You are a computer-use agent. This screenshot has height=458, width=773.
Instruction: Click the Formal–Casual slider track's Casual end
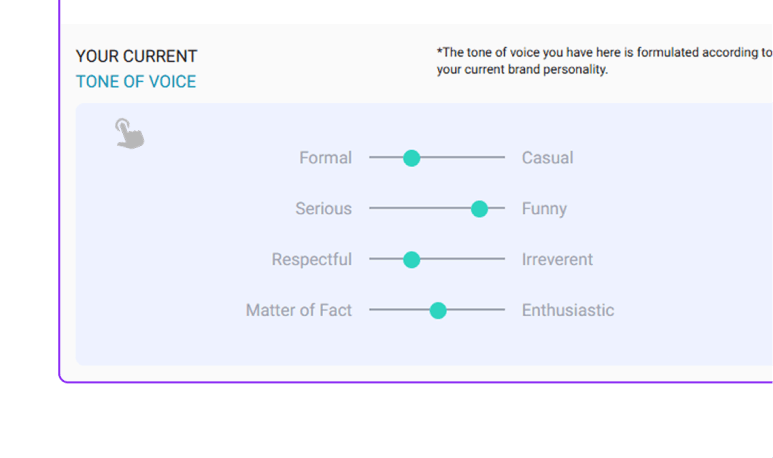500,158
